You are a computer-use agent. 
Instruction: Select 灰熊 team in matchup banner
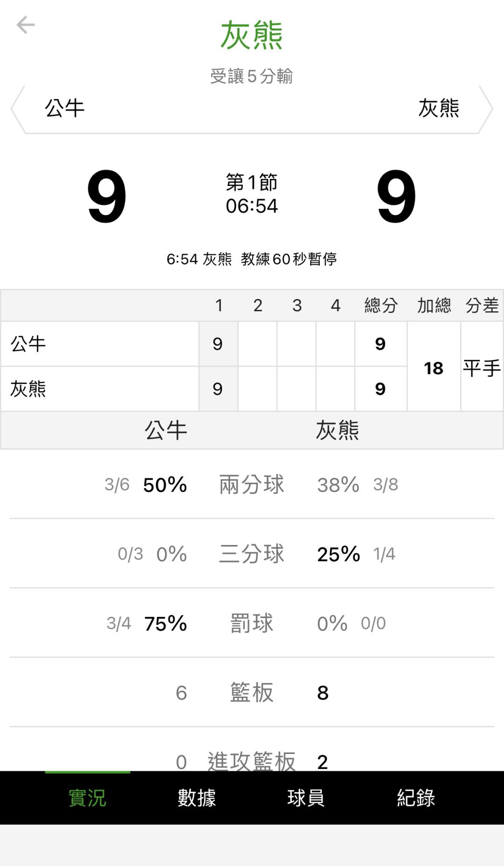[438, 109]
